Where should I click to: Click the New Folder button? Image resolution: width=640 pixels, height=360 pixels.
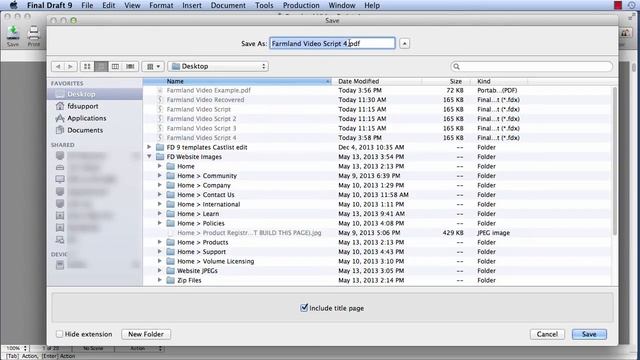146,334
